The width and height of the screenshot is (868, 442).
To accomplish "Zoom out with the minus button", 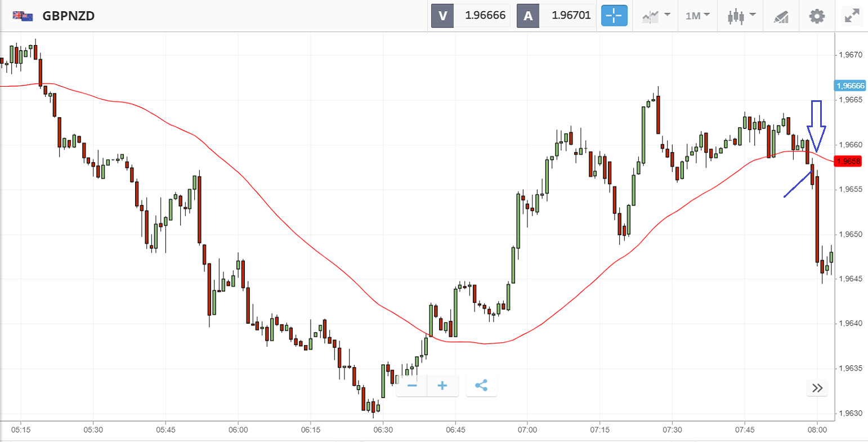I will pos(412,386).
